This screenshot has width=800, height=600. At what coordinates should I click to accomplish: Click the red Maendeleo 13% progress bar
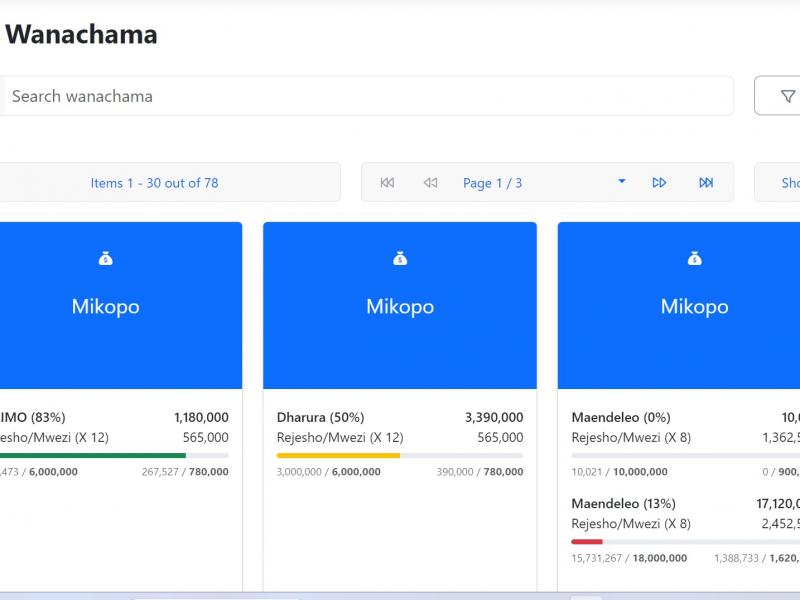pos(587,542)
